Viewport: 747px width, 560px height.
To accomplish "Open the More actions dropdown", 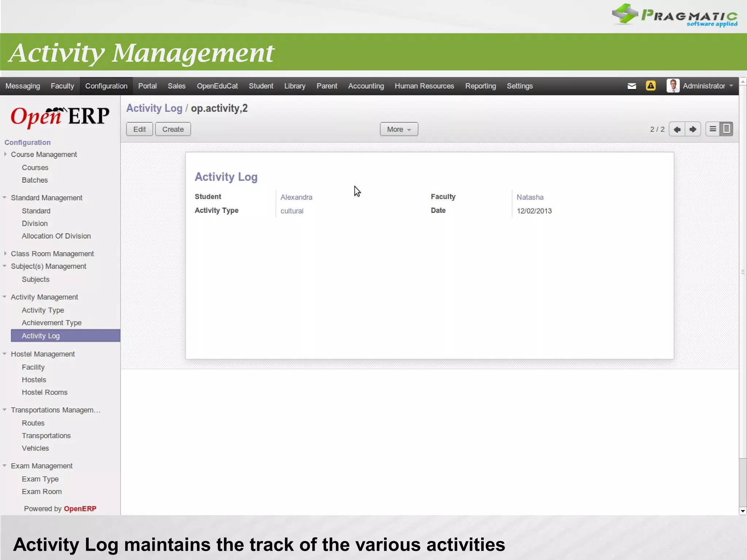I will click(x=399, y=129).
